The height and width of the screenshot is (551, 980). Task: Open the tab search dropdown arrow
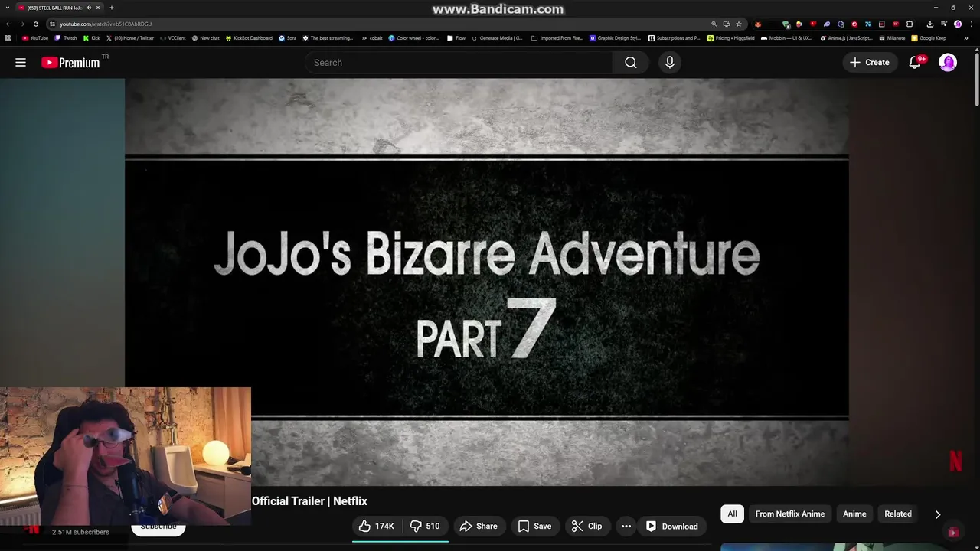8,8
